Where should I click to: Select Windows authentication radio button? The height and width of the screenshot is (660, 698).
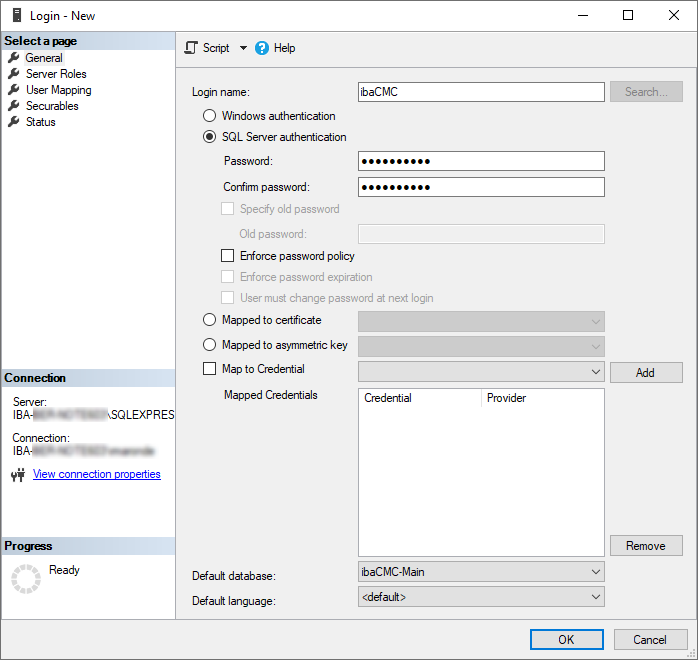(x=210, y=116)
